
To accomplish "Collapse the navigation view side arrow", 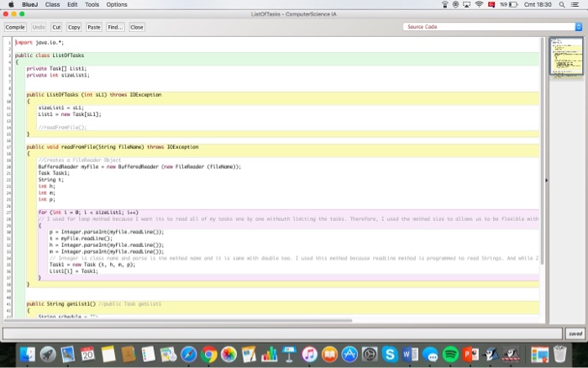I will point(546,181).
